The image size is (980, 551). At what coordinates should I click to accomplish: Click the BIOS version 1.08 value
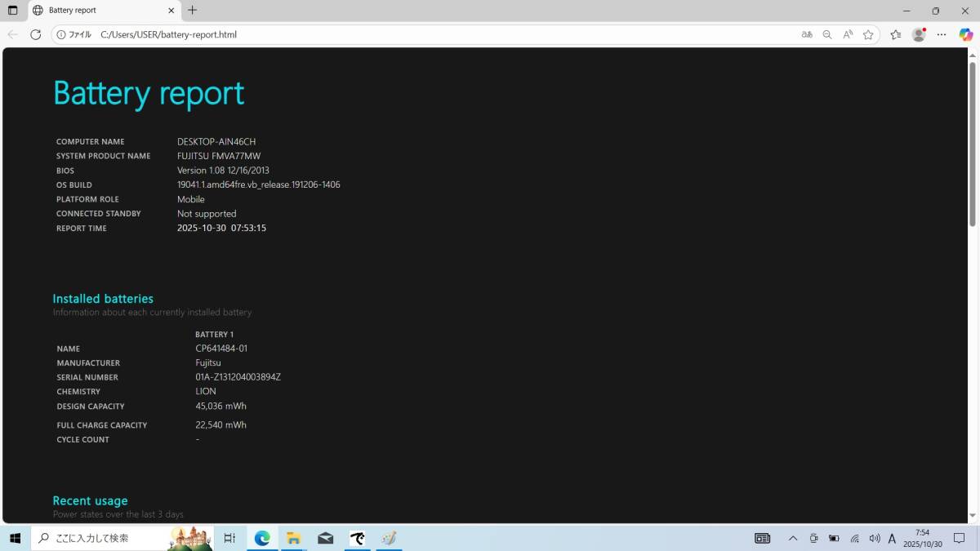223,171
